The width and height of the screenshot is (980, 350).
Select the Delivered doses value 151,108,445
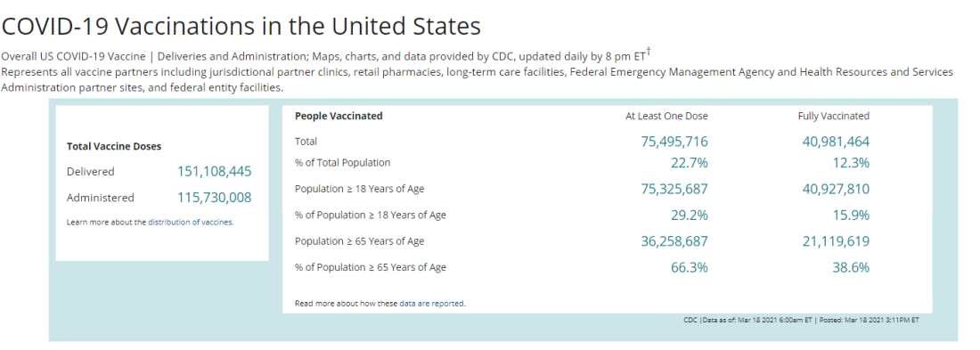coord(215,171)
